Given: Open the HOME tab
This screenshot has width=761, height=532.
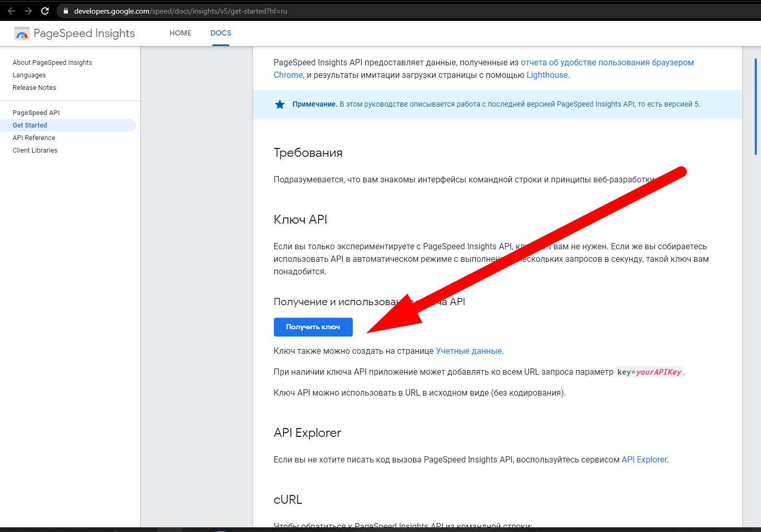Looking at the screenshot, I should (180, 33).
